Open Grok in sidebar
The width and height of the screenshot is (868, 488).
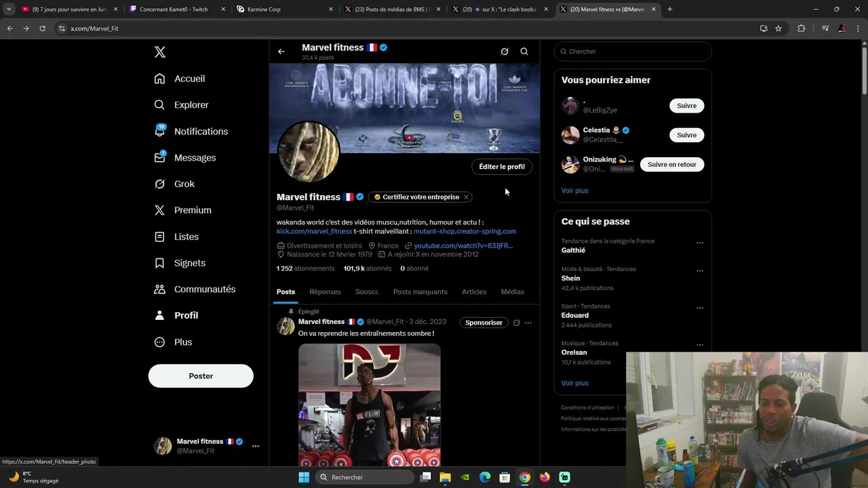[174, 184]
